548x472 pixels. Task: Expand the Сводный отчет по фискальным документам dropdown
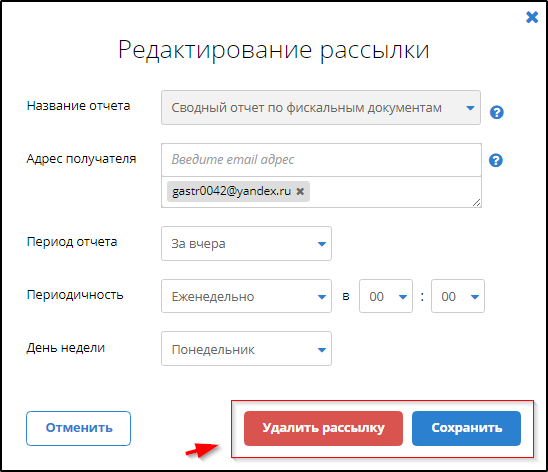click(x=321, y=108)
